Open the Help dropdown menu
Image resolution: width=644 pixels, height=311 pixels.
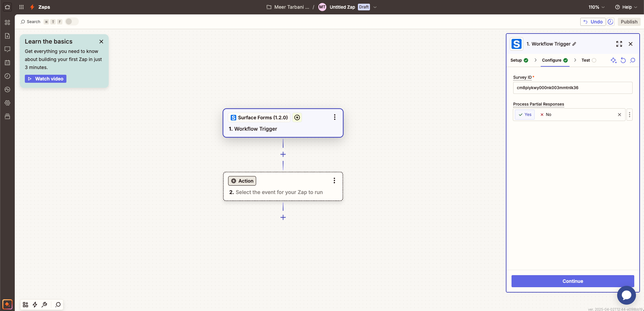626,7
